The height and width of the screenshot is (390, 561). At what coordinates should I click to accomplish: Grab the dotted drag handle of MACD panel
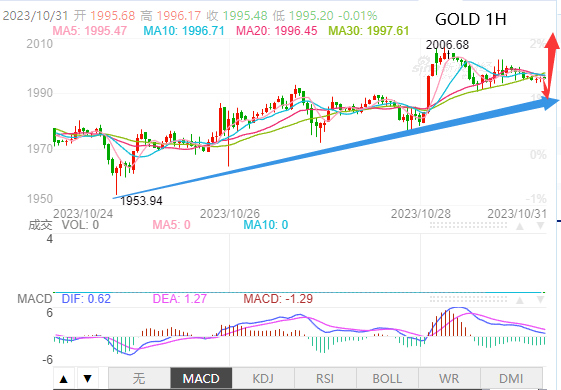coord(468,299)
